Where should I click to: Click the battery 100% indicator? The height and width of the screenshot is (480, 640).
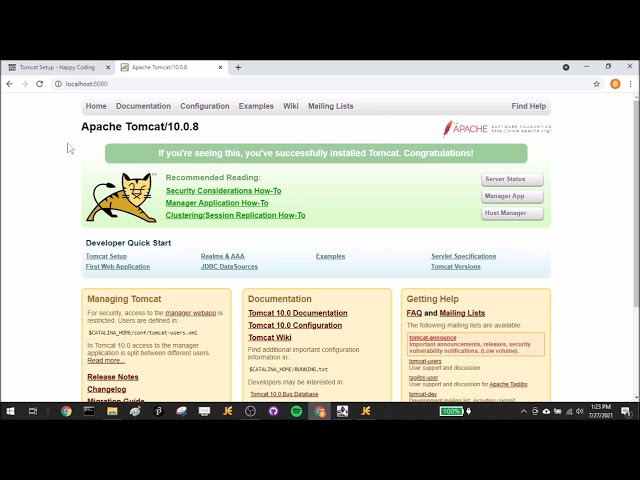pyautogui.click(x=451, y=411)
